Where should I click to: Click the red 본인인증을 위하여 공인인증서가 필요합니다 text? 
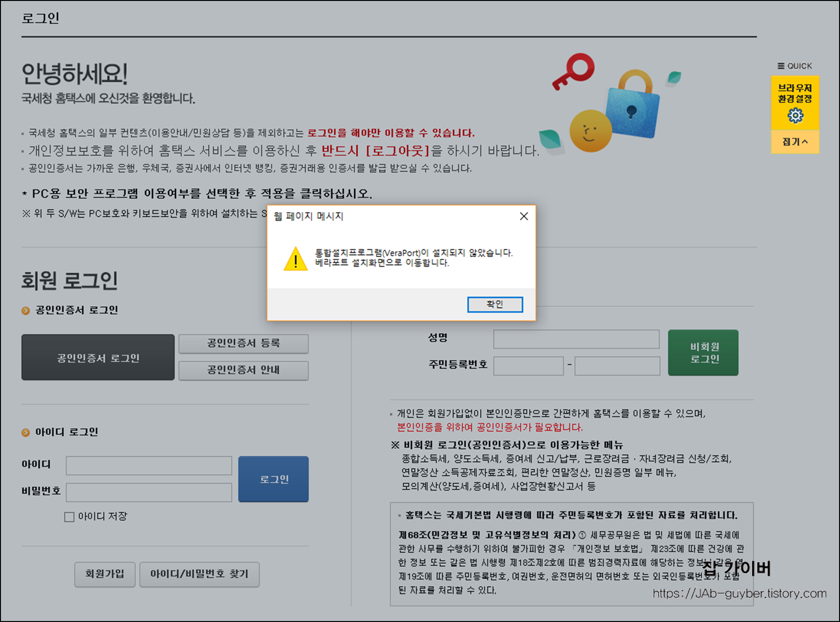pyautogui.click(x=490, y=427)
